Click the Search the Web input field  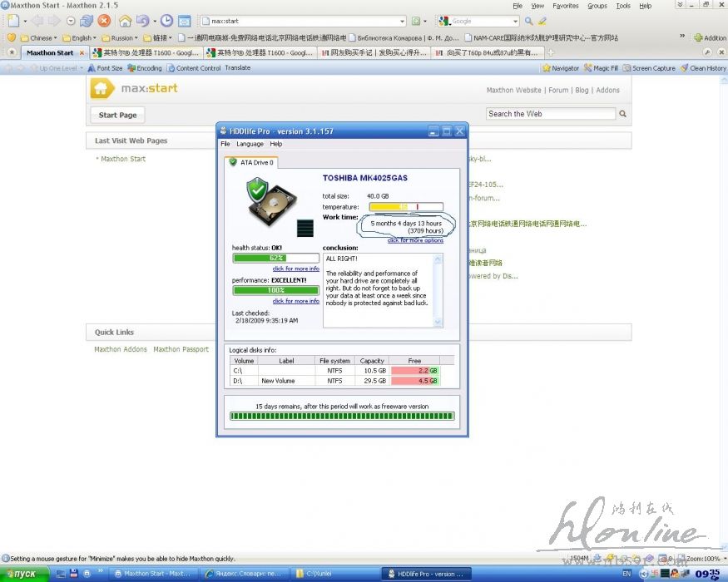(551, 114)
